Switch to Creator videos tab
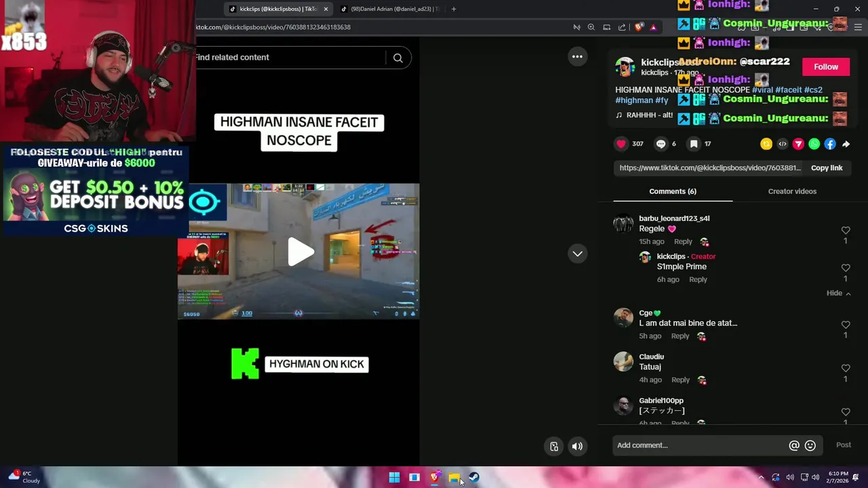This screenshot has height=488, width=868. [x=792, y=191]
